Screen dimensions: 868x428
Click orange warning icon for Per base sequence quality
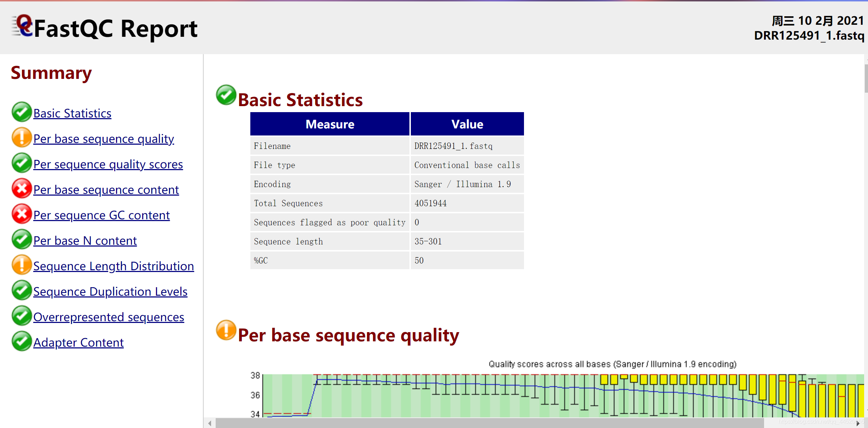point(22,138)
